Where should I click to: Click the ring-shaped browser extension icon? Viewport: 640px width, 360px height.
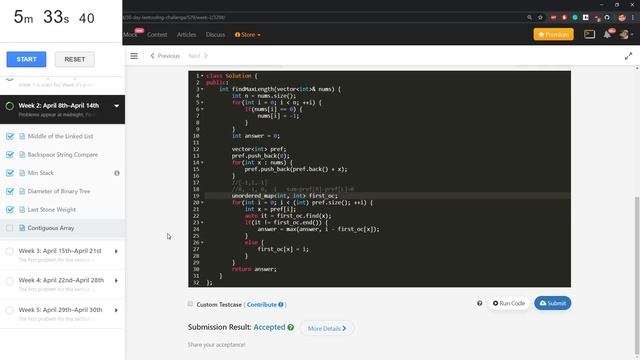point(607,18)
